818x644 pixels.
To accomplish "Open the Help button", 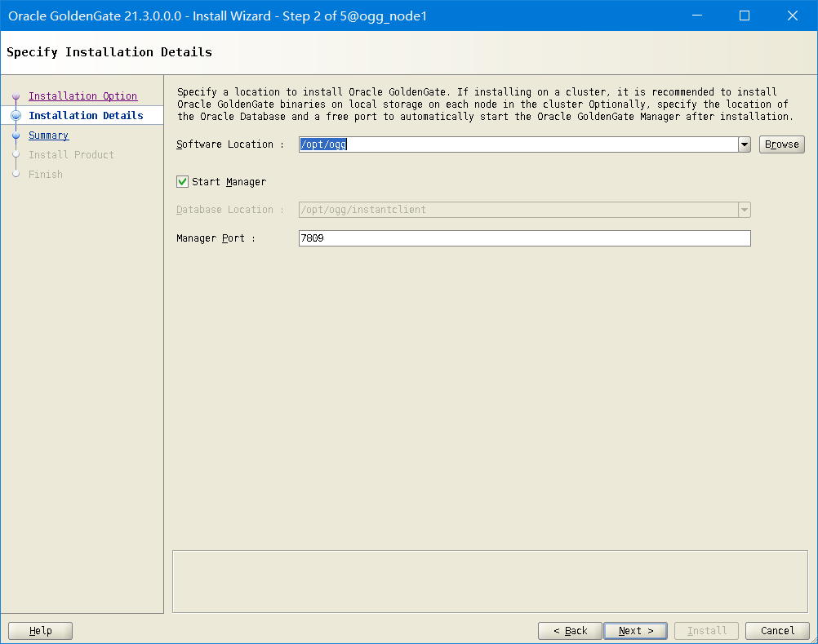I will 41,631.
